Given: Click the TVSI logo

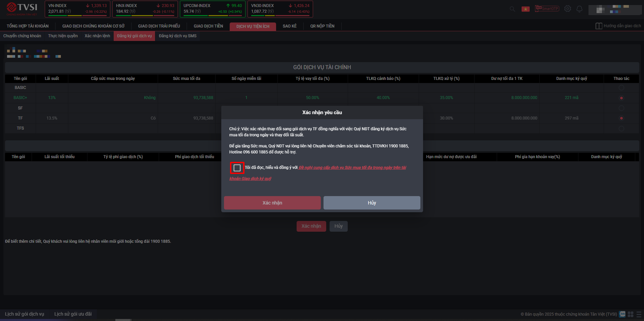Looking at the screenshot, I should [x=22, y=9].
